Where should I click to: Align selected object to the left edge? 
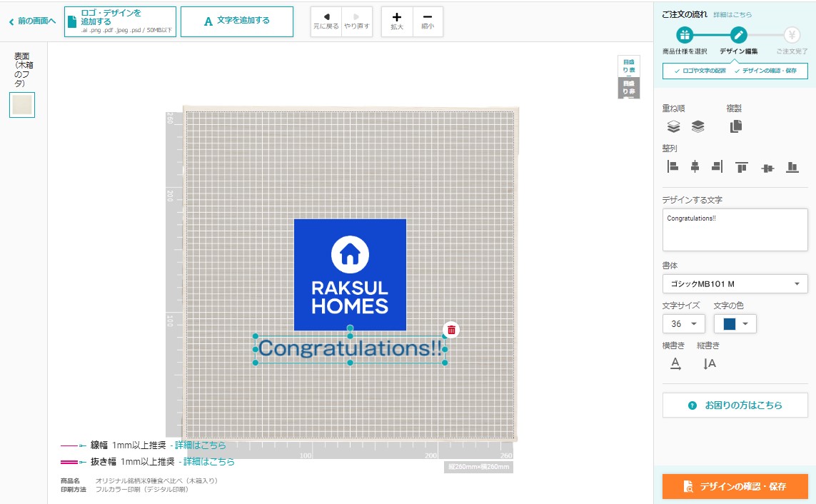coord(673,166)
